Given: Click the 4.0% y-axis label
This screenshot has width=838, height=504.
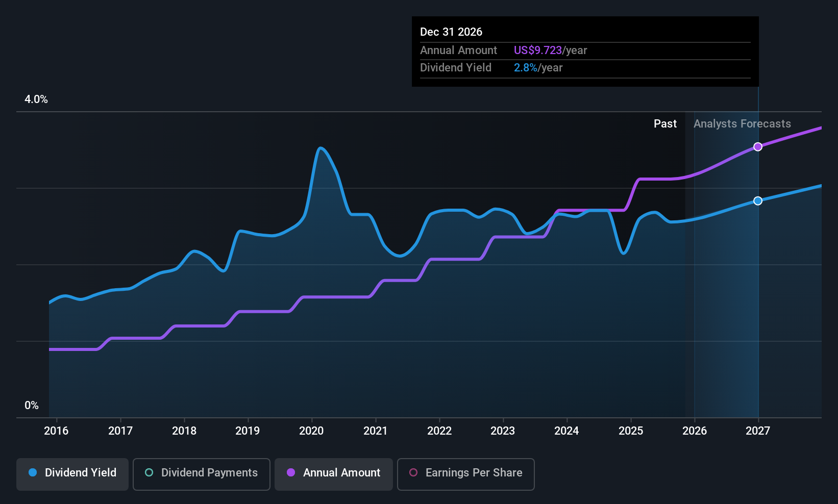Looking at the screenshot, I should click(36, 99).
